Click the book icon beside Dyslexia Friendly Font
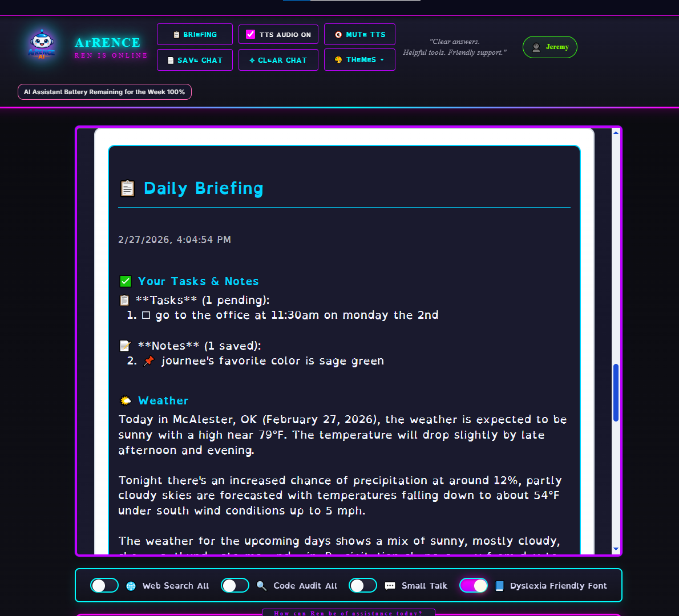 (499, 586)
